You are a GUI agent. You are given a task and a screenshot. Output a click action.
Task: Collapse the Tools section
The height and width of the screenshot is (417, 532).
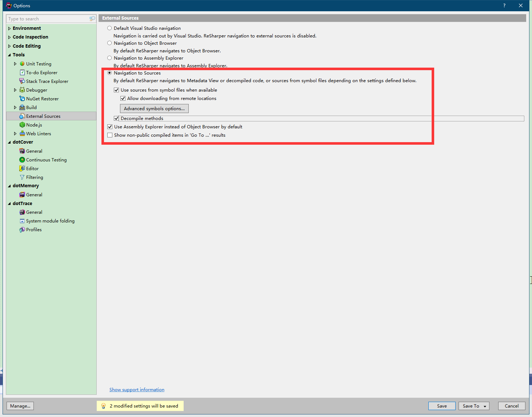click(x=9, y=55)
